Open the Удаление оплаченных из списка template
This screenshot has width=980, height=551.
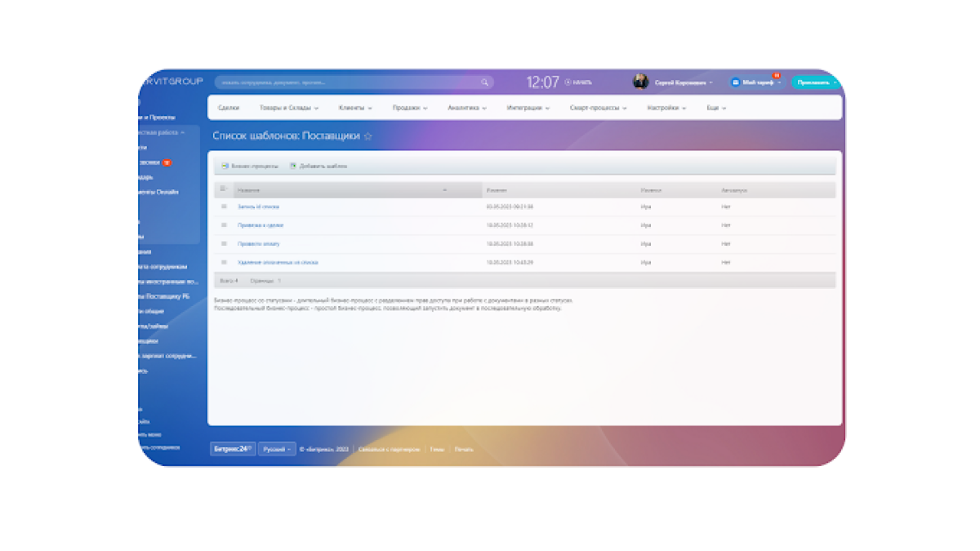(278, 263)
